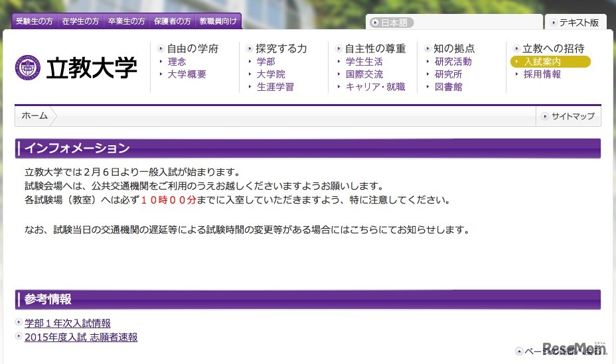The image size is (616, 364).
Task: Click the bullet icon before 2015年度入試 志願者速報
Action: [x=19, y=336]
